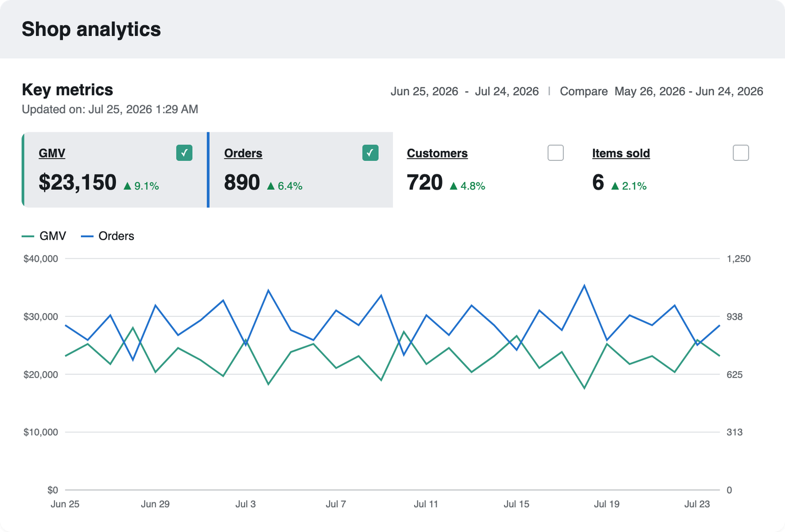Click the 625 right axis label
Image resolution: width=785 pixels, height=532 pixels.
click(734, 375)
